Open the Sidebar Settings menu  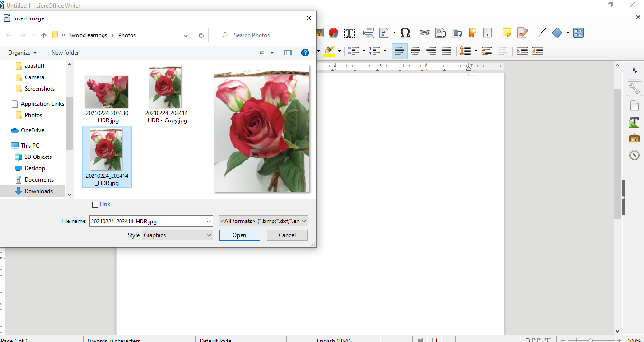pos(635,70)
